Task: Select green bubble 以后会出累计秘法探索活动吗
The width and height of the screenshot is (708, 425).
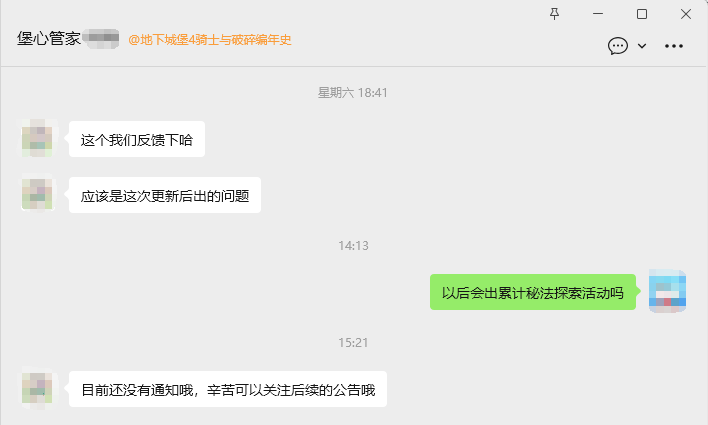Action: (533, 292)
